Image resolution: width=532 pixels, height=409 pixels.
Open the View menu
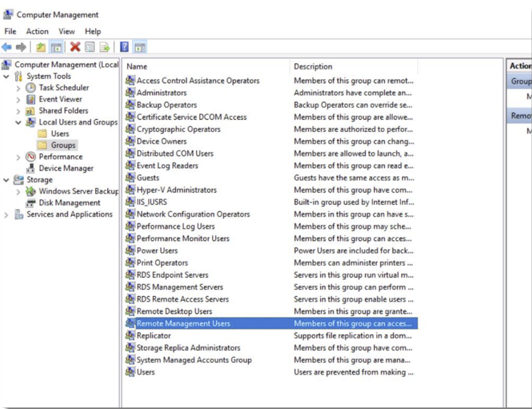[x=66, y=31]
